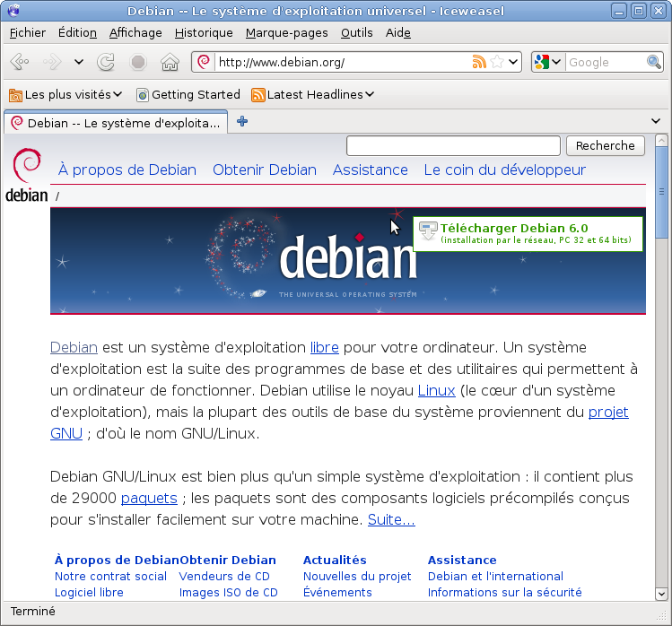Click the download arrow icon beside Télécharger
Screen dimensions: 672x626
pyautogui.click(x=428, y=231)
